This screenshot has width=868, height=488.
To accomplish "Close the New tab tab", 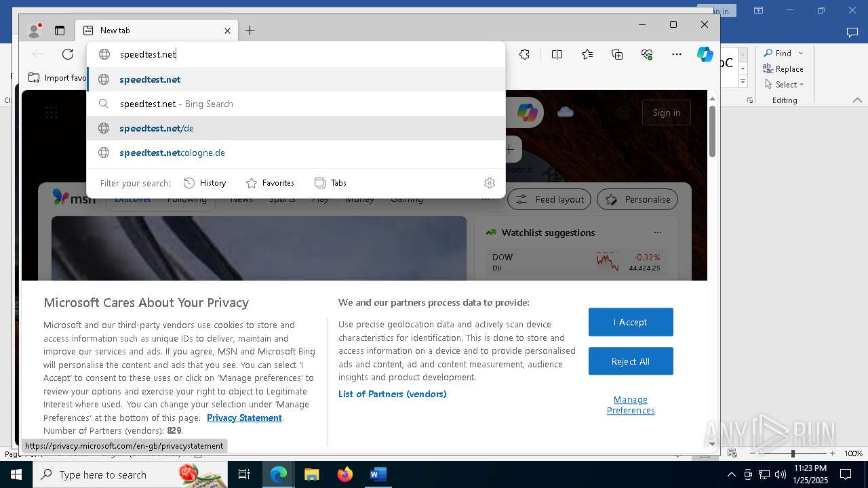I will [x=227, y=30].
